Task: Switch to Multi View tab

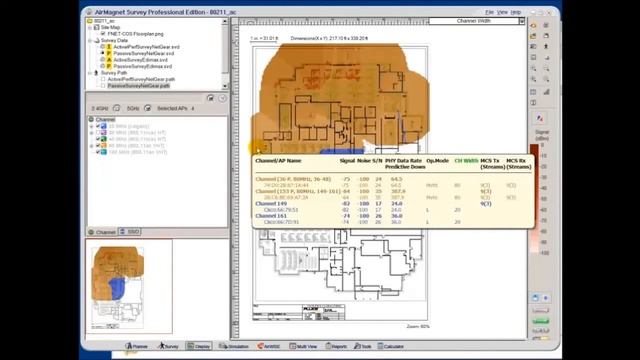Action: click(x=303, y=346)
